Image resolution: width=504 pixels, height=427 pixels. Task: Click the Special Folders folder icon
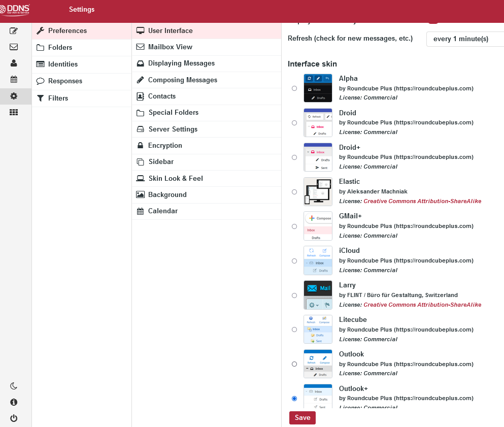pyautogui.click(x=140, y=113)
